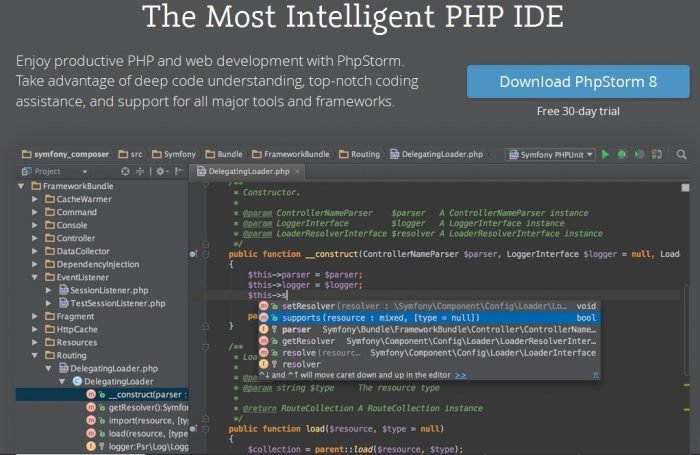Click symfony_composer breadcrumb
This screenshot has height=455, width=700.
click(65, 154)
